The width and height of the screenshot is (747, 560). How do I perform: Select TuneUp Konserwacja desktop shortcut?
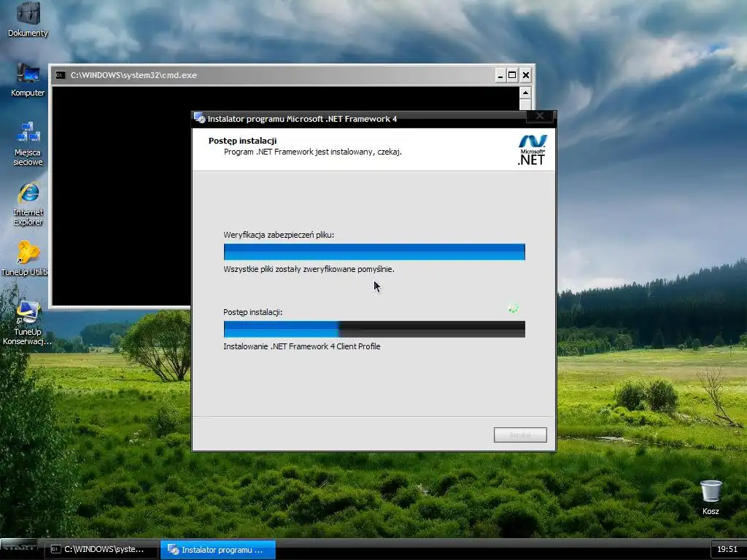(27, 323)
